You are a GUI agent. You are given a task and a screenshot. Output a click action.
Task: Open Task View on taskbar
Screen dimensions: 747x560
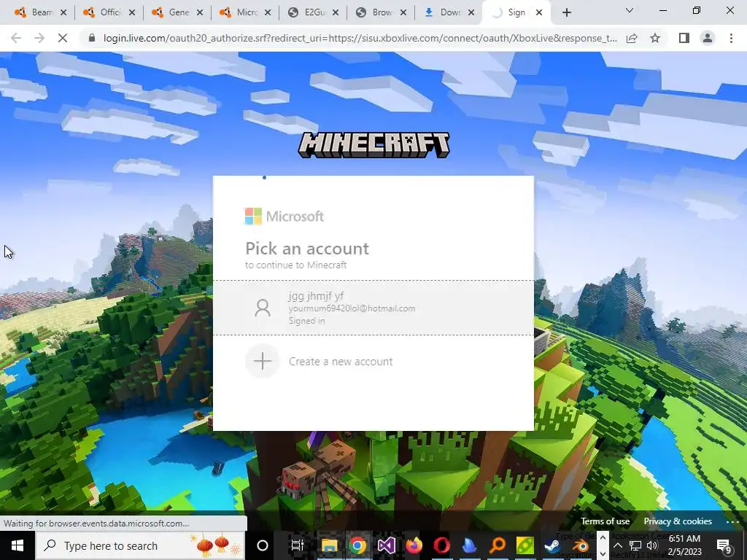tap(298, 545)
